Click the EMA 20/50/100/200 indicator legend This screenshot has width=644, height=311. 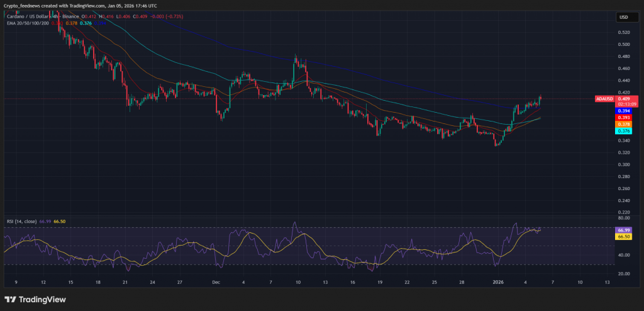[28, 23]
